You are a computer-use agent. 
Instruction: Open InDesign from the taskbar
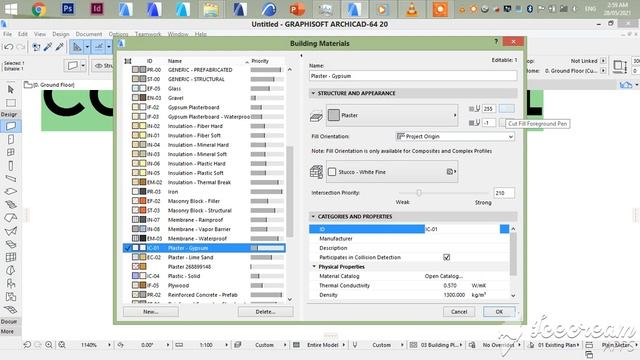coord(97,9)
